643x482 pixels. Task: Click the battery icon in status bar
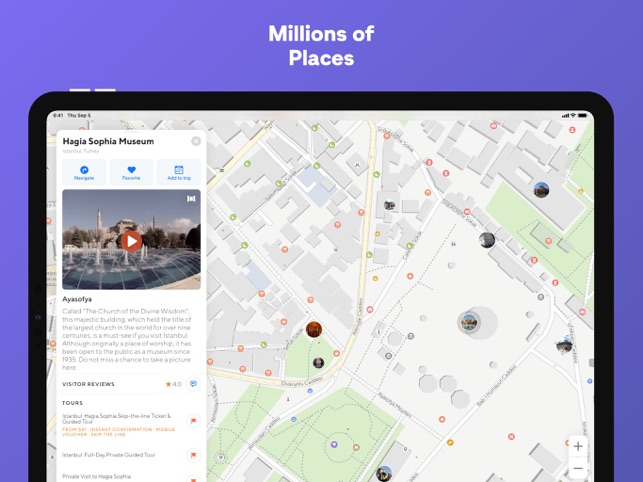tap(582, 116)
